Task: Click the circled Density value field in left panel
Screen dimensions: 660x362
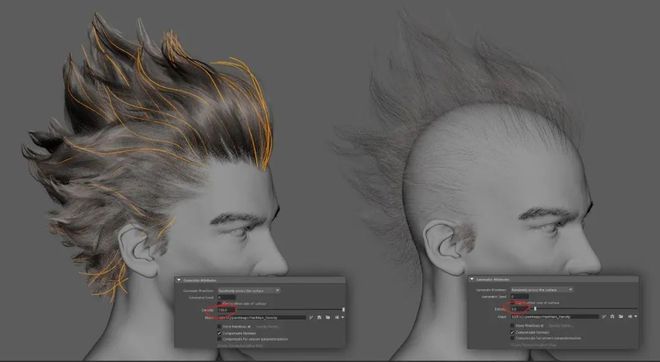Action: click(x=227, y=310)
